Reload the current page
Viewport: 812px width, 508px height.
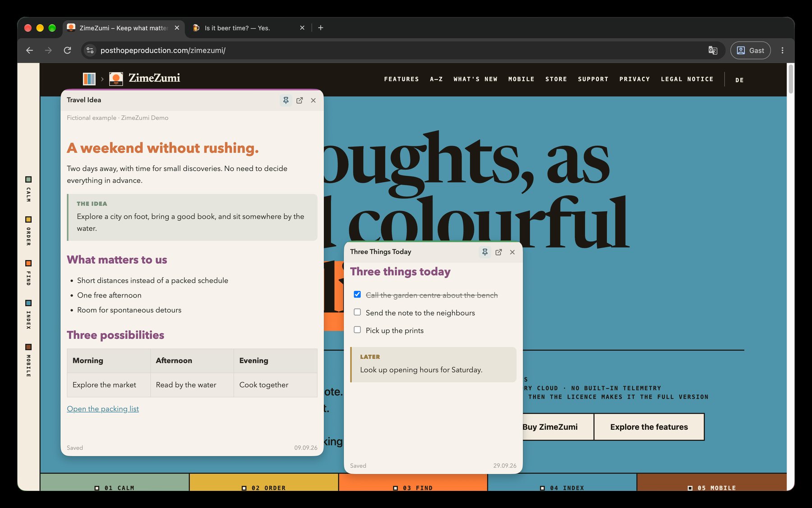[x=67, y=50]
